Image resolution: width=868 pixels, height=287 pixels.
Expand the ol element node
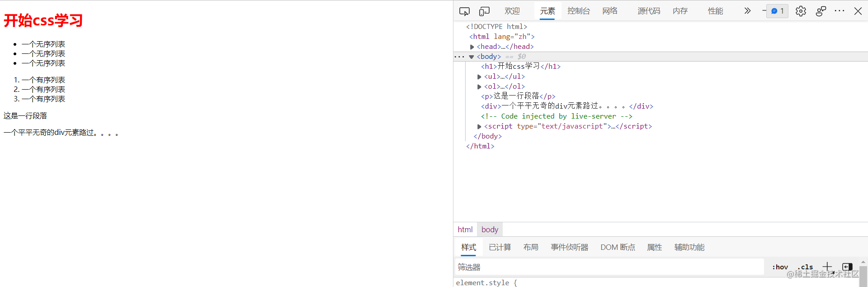(479, 86)
